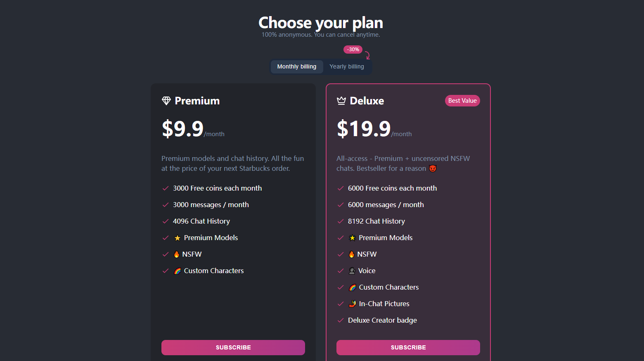Click the In-Chat Pictures emoji icon
644x361 pixels.
point(353,304)
